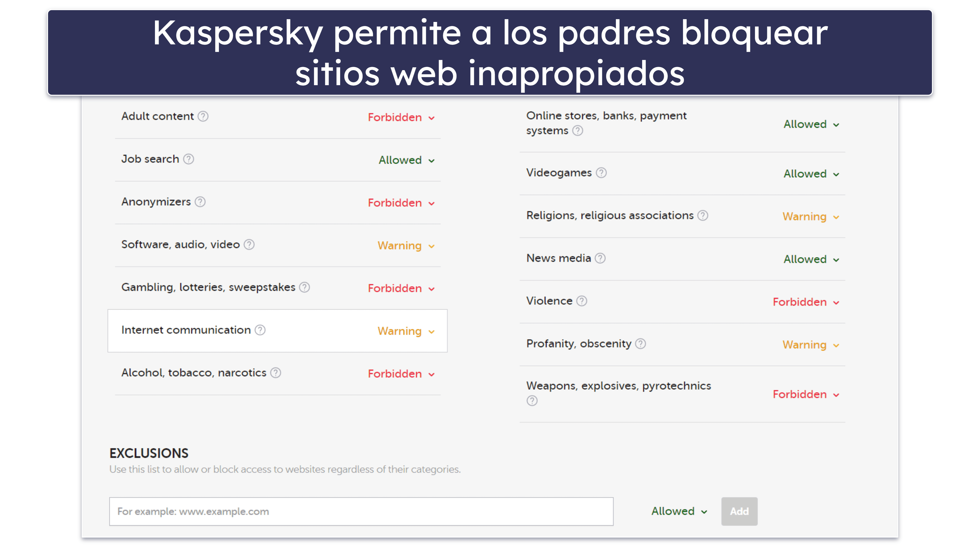Screen dimensions: 980x547
Task: Click the News media question mark icon
Action: (x=600, y=259)
